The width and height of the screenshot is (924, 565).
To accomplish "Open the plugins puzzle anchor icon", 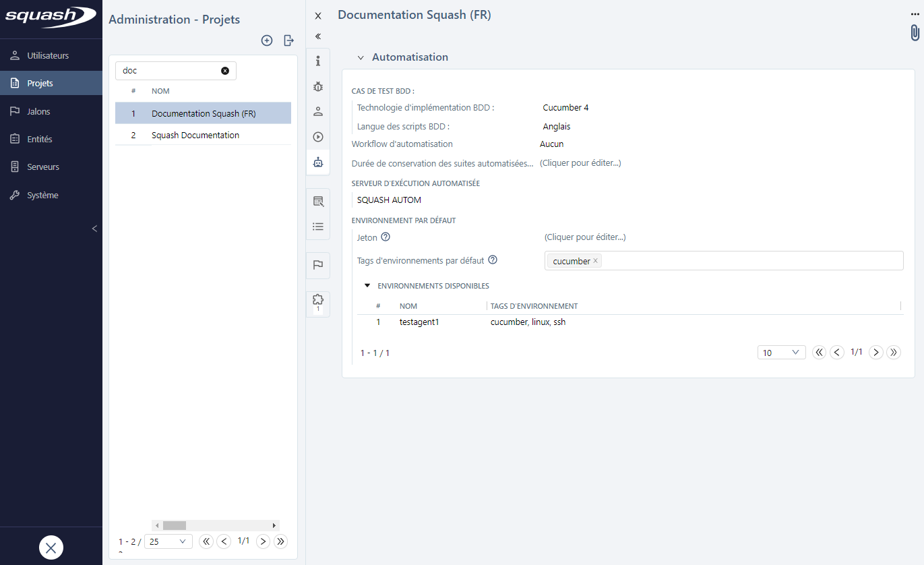I will pos(318,302).
